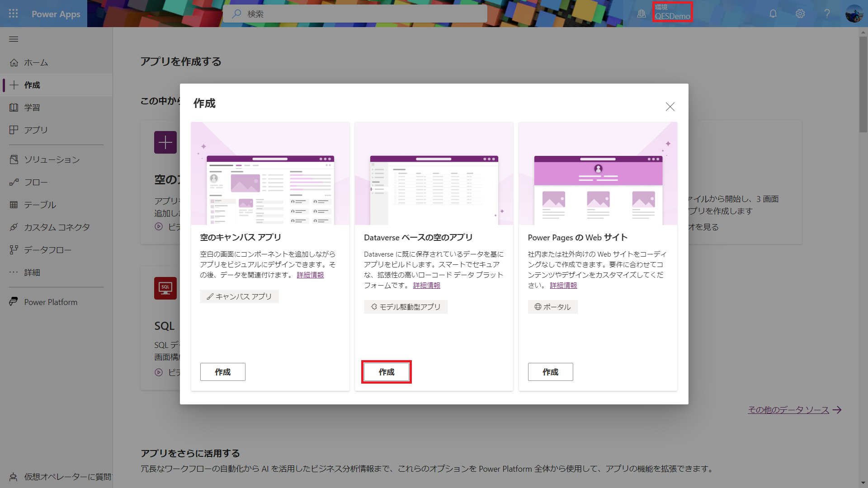Focus the 検索 search field
The height and width of the screenshot is (488, 868).
(x=355, y=14)
